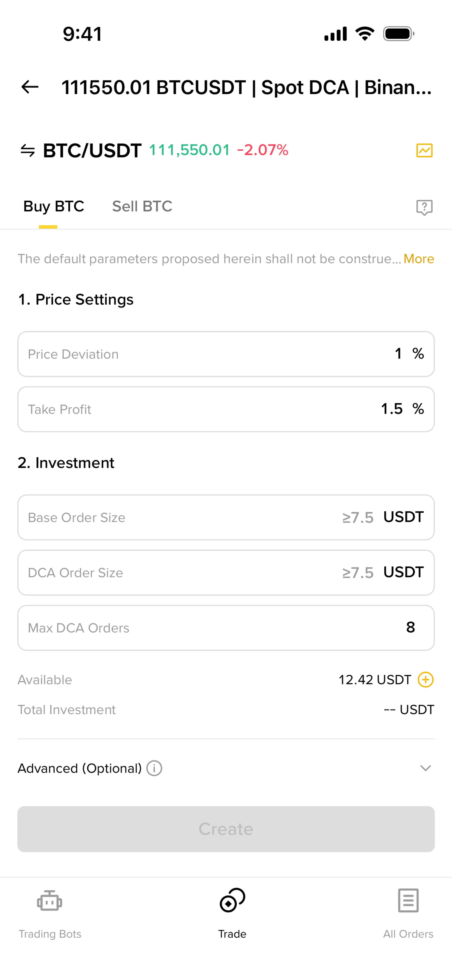Expand the Advanced (Optional) chevron
This screenshot has width=452, height=980.
click(425, 768)
